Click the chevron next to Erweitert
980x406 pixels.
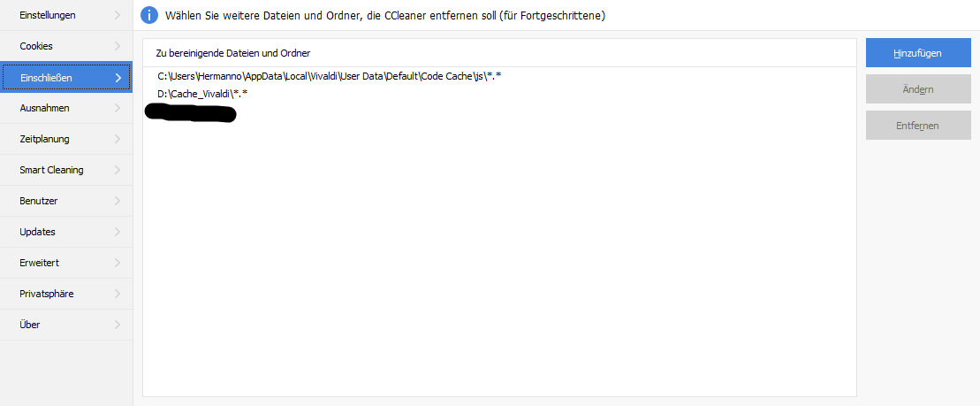118,263
